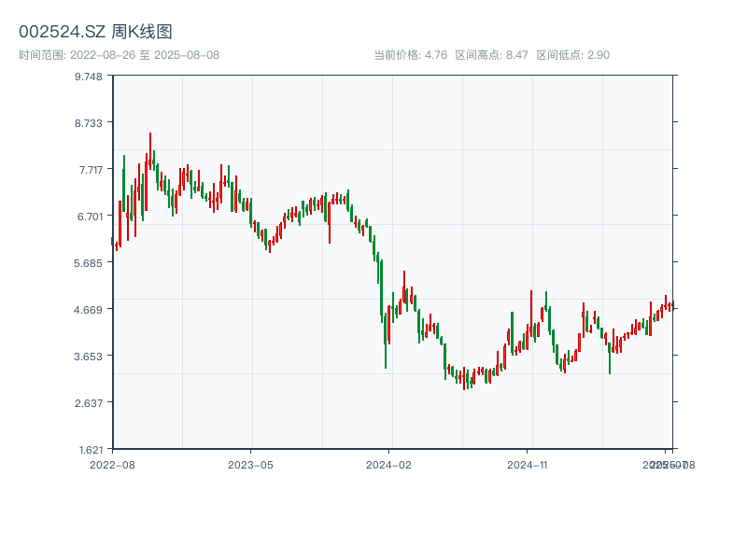Click the 2023-05 x-axis date label
Image resolution: width=747 pixels, height=560 pixels.
click(250, 464)
